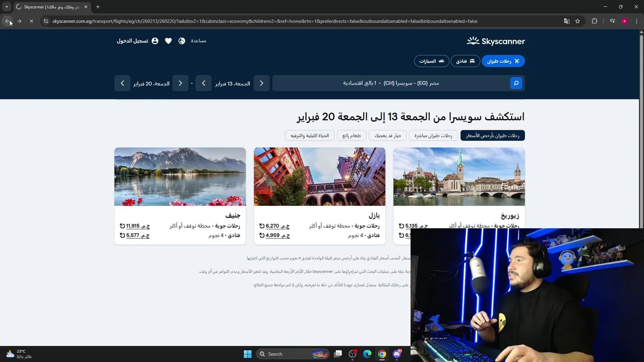Click the زيوريخ city name heading

[510, 215]
